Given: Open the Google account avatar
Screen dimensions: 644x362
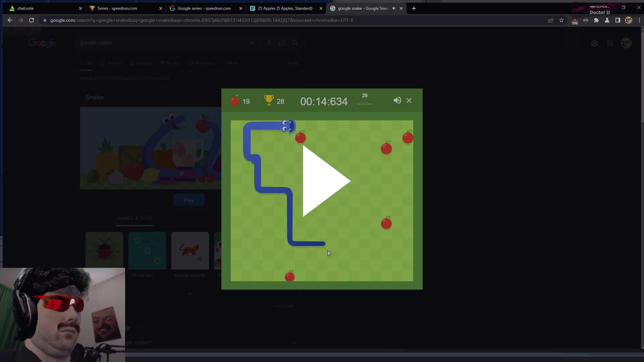Looking at the screenshot, I should (626, 43).
